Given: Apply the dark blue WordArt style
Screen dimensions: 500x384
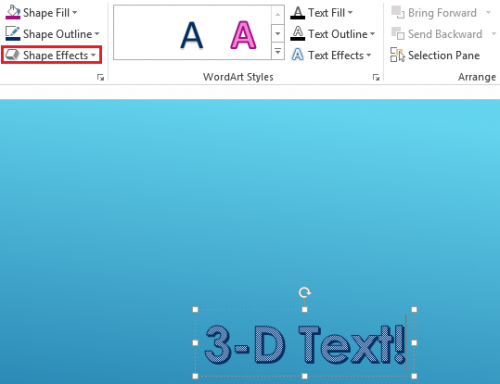Looking at the screenshot, I should pos(192,35).
